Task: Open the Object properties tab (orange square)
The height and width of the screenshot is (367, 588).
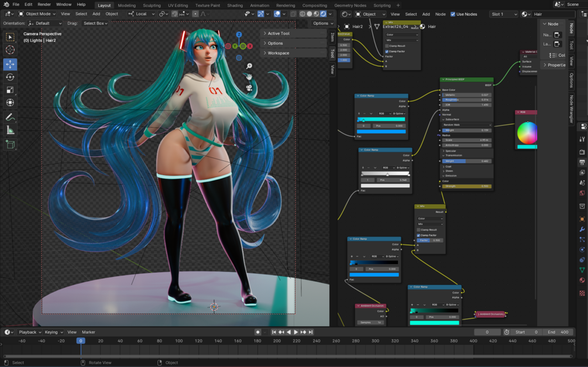Action: [x=582, y=219]
